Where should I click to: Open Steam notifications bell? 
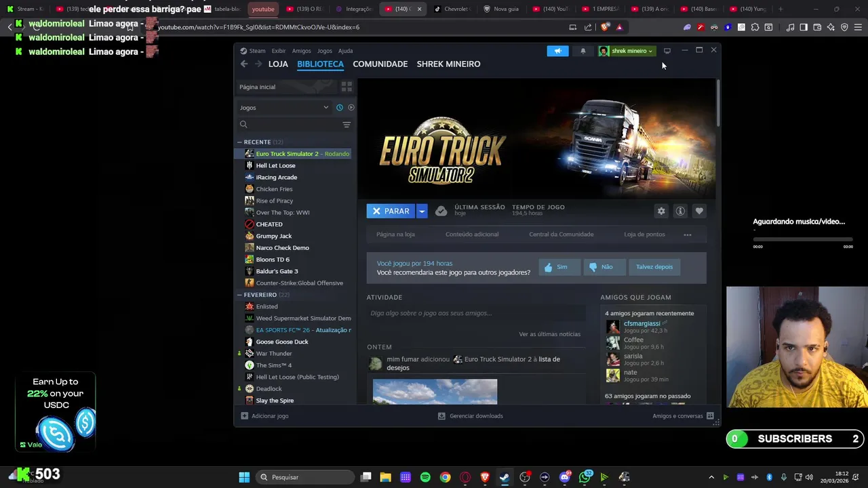point(583,51)
